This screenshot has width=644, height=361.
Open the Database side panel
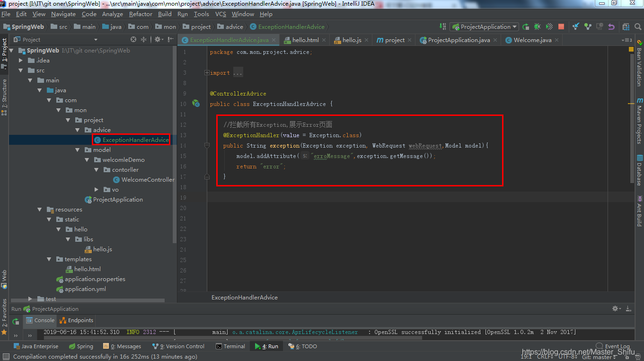point(639,170)
